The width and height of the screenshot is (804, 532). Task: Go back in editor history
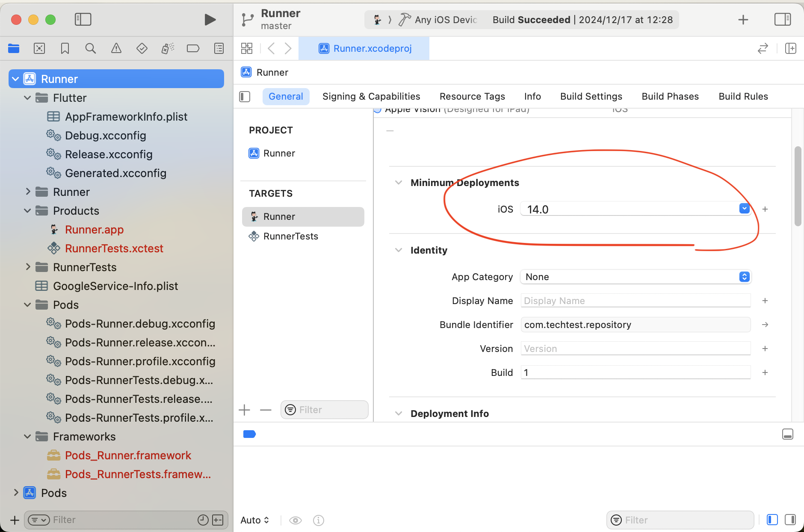(x=271, y=48)
